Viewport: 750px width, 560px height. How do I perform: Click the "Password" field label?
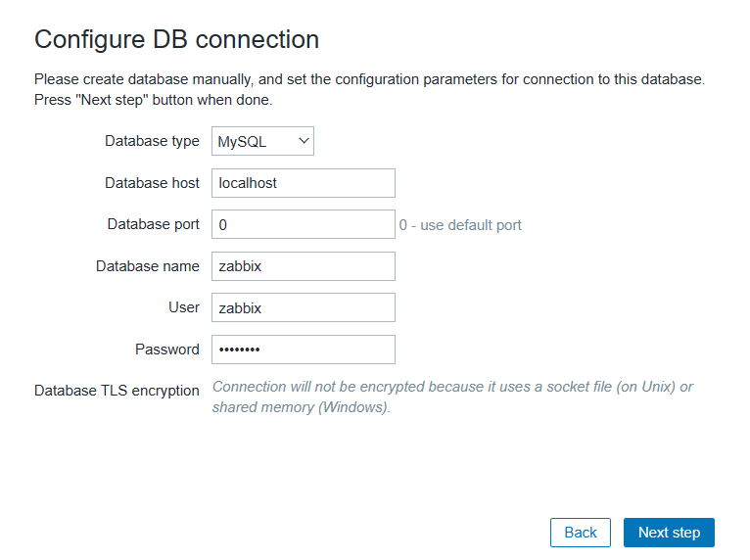click(x=166, y=350)
